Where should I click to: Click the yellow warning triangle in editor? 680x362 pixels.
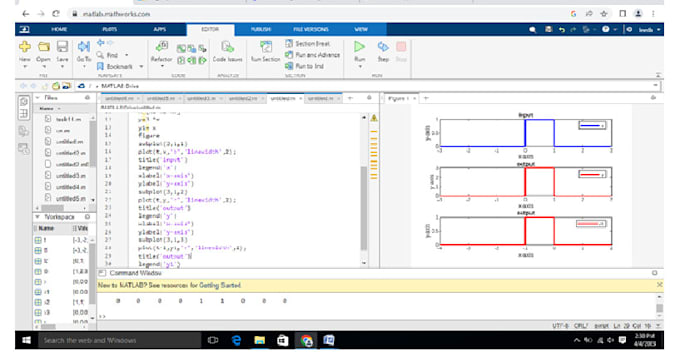[x=374, y=117]
